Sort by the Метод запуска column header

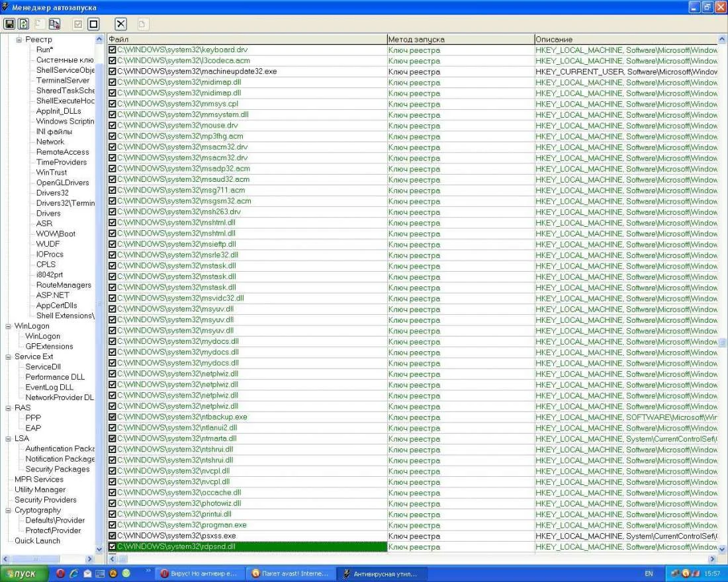click(461, 40)
